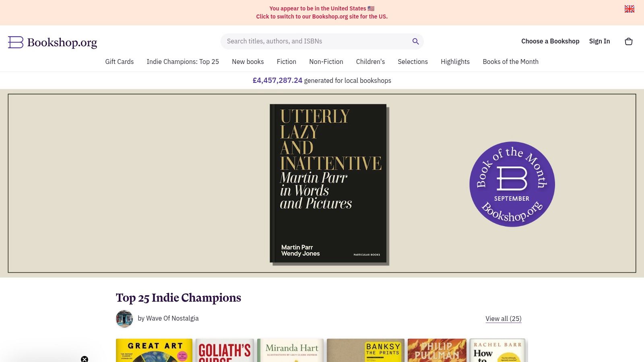Click the magnifying glass search icon
Image resolution: width=644 pixels, height=362 pixels.
(416, 41)
